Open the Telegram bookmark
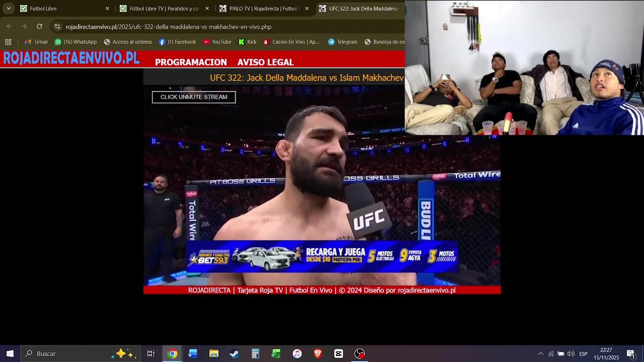Viewport: 644px width, 362px height. tap(343, 42)
